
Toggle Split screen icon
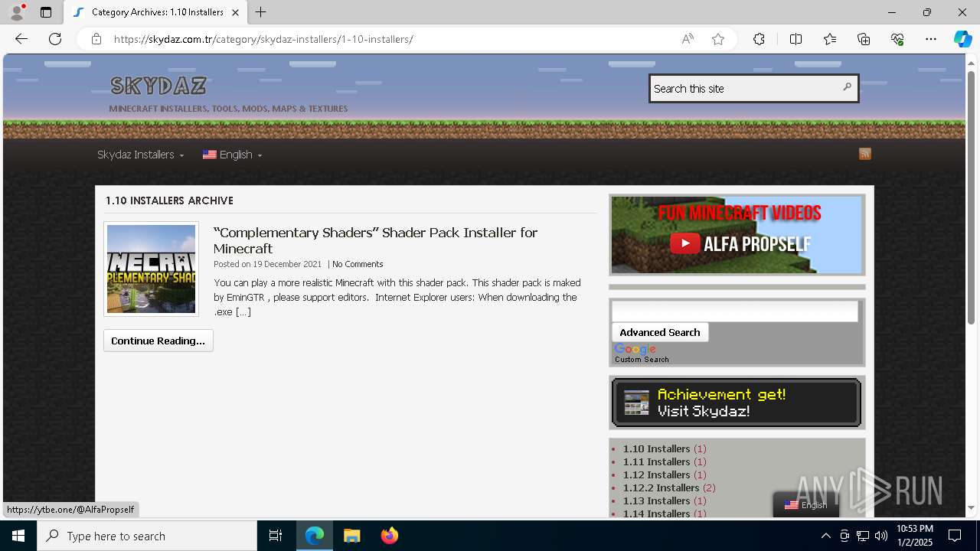(x=795, y=39)
